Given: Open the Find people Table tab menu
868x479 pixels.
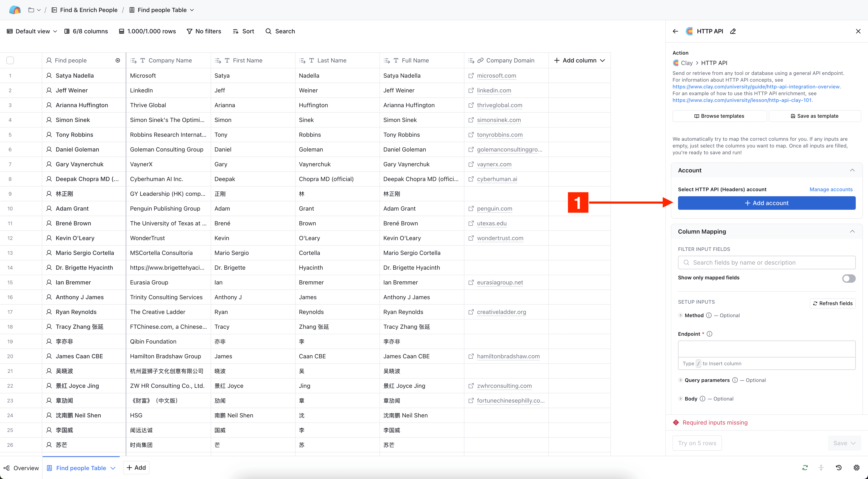Looking at the screenshot, I should pyautogui.click(x=113, y=468).
